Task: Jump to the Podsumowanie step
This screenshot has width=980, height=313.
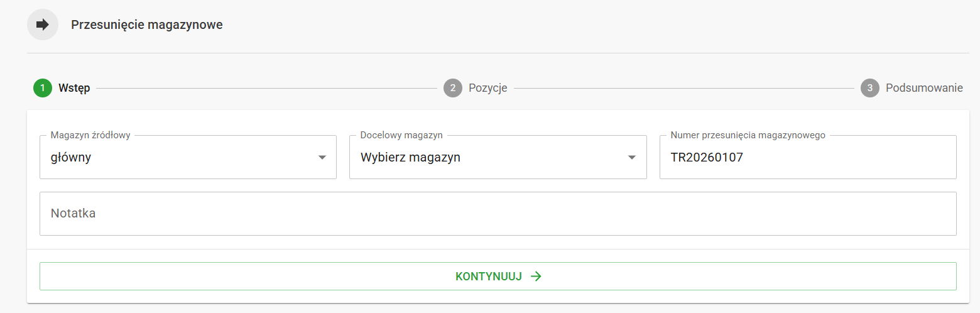Action: pyautogui.click(x=923, y=88)
